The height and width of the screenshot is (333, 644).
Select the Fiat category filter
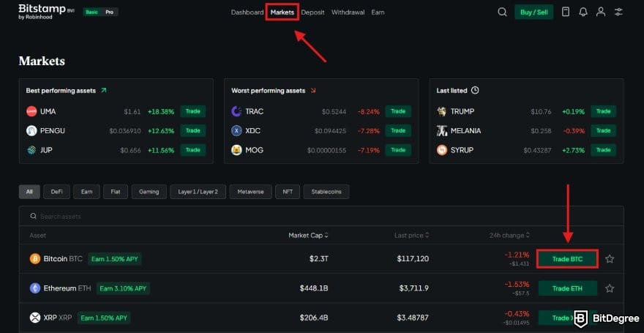116,192
